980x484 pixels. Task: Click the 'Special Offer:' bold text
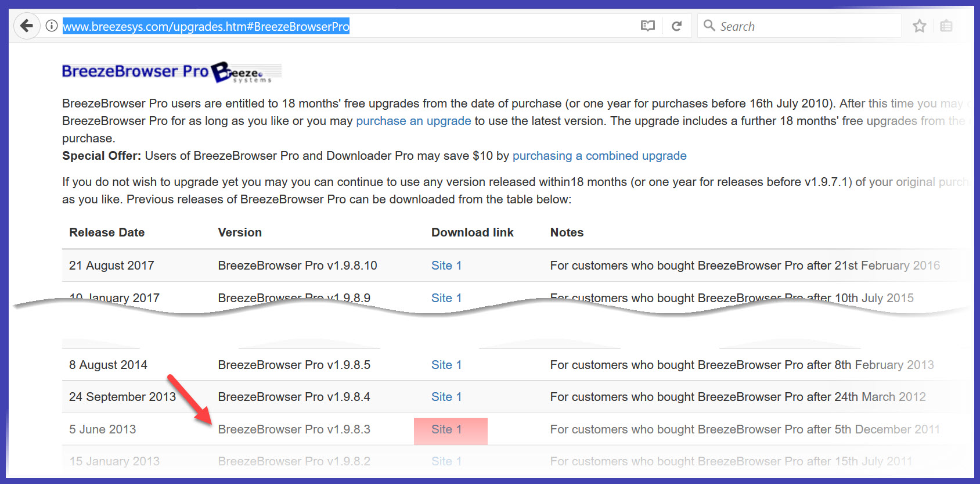click(102, 156)
